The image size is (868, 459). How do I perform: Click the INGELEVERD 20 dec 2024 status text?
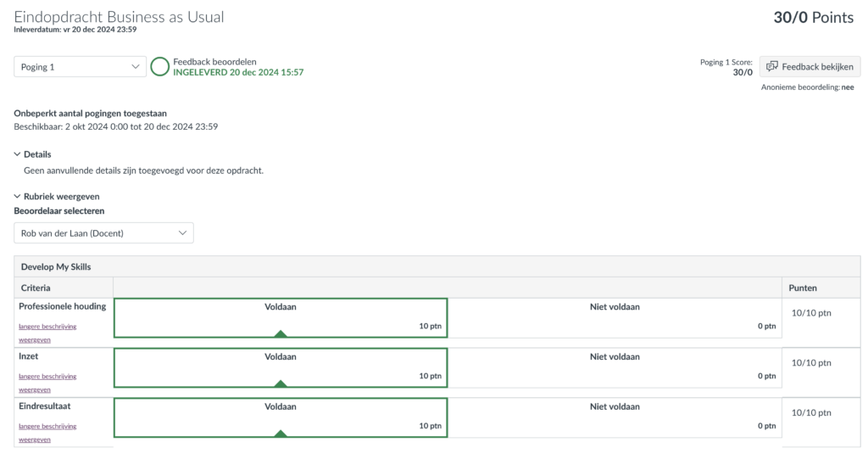(x=238, y=72)
